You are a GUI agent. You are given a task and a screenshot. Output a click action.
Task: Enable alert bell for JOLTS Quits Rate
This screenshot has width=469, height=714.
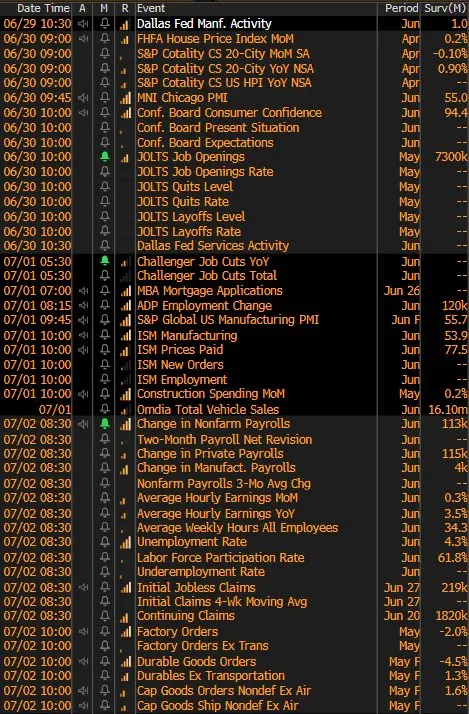point(105,202)
